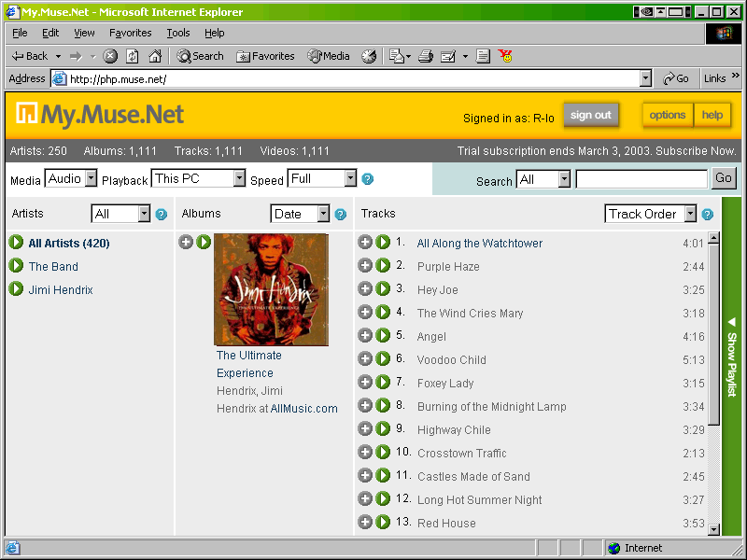Play track Foxey Lady
This screenshot has height=560, width=747.
(383, 382)
